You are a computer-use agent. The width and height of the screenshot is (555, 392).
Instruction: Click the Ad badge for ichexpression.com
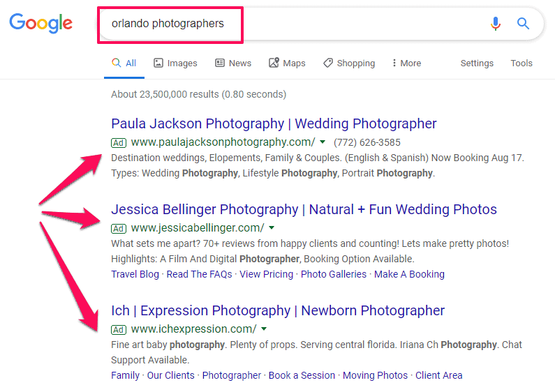tap(119, 330)
